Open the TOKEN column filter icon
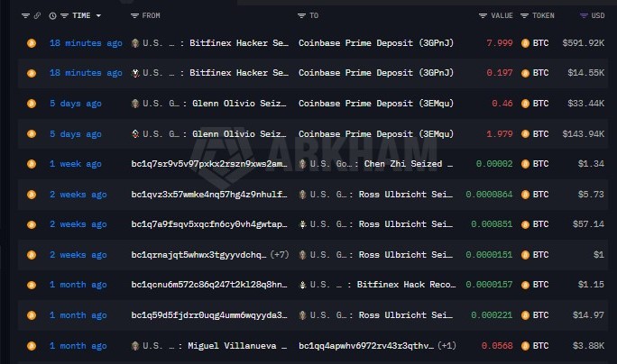 pos(524,15)
